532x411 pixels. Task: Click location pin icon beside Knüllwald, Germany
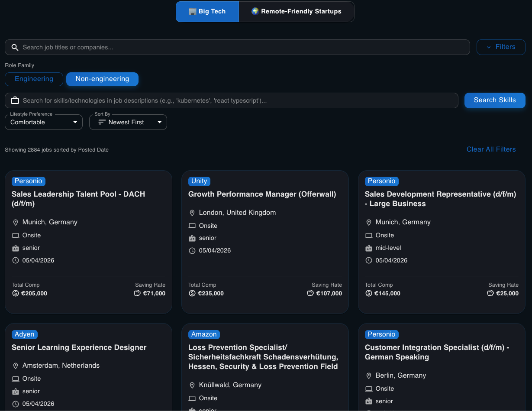(192, 385)
